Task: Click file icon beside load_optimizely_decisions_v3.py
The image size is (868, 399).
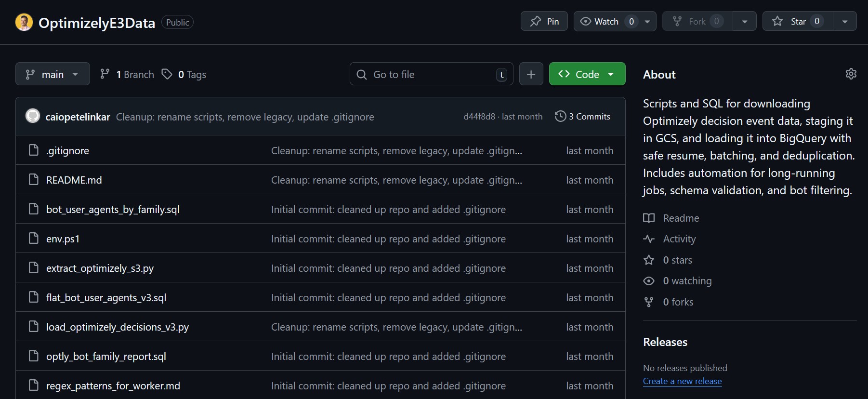Action: [x=33, y=327]
